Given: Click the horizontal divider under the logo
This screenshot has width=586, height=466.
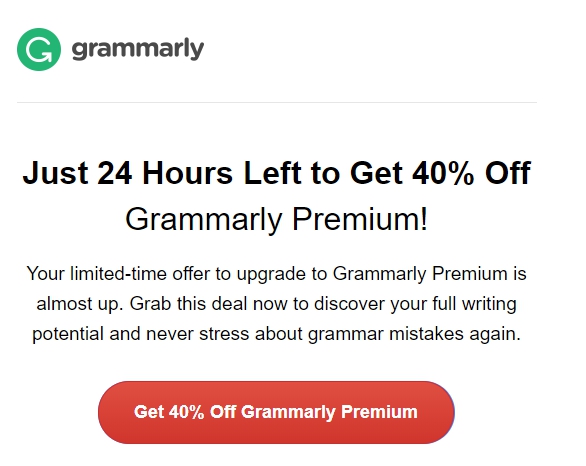Looking at the screenshot, I should pos(277,102).
